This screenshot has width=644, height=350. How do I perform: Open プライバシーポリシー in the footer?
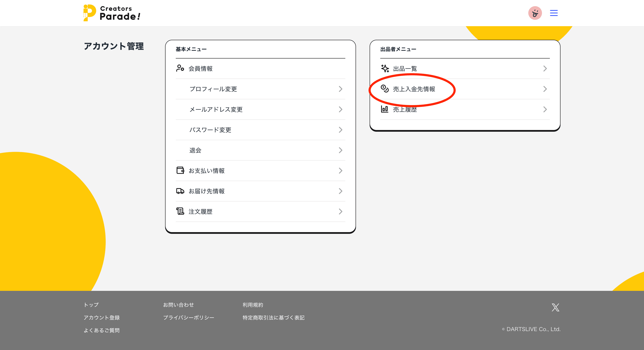(189, 317)
